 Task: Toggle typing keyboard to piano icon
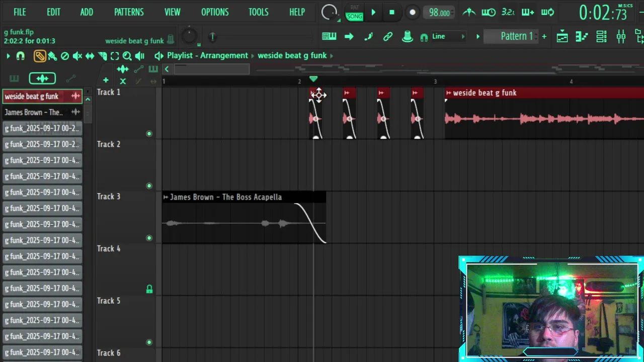[x=329, y=36]
